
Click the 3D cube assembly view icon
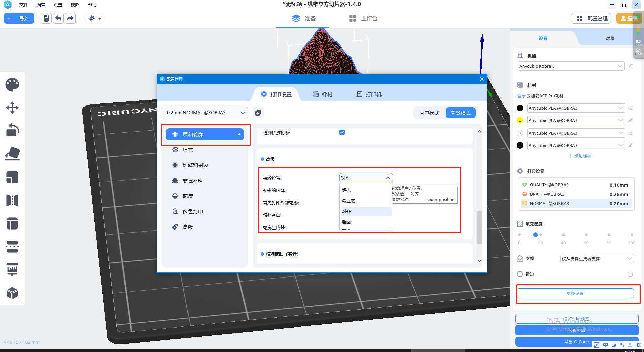point(12,293)
